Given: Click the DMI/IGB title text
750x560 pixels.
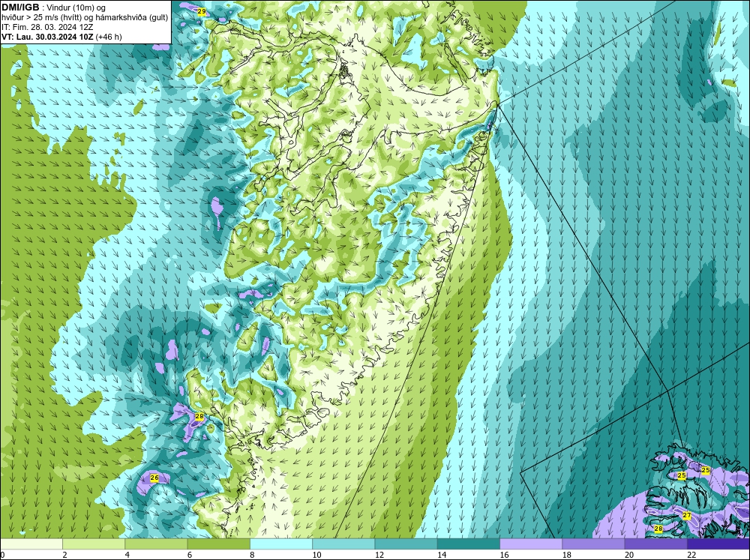Looking at the screenshot, I should (x=20, y=7).
